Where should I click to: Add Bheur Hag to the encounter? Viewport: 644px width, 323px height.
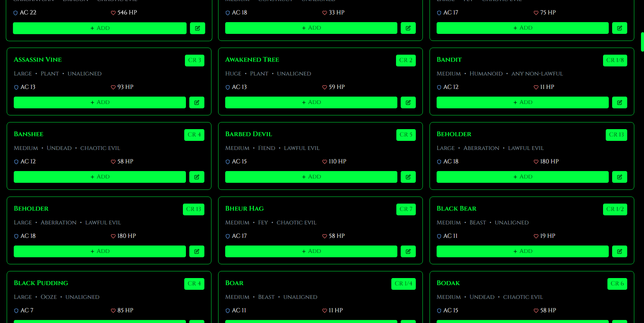(x=311, y=252)
